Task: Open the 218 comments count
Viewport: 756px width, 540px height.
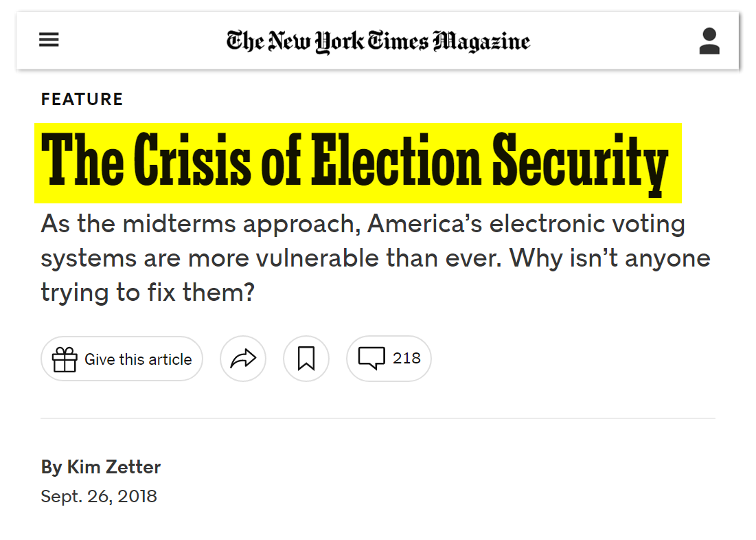Action: coord(406,358)
